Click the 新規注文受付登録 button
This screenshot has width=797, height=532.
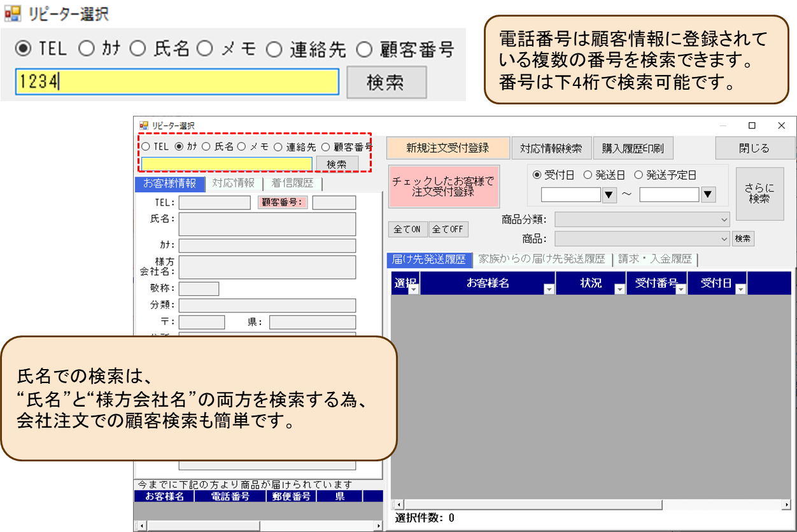[x=448, y=148]
